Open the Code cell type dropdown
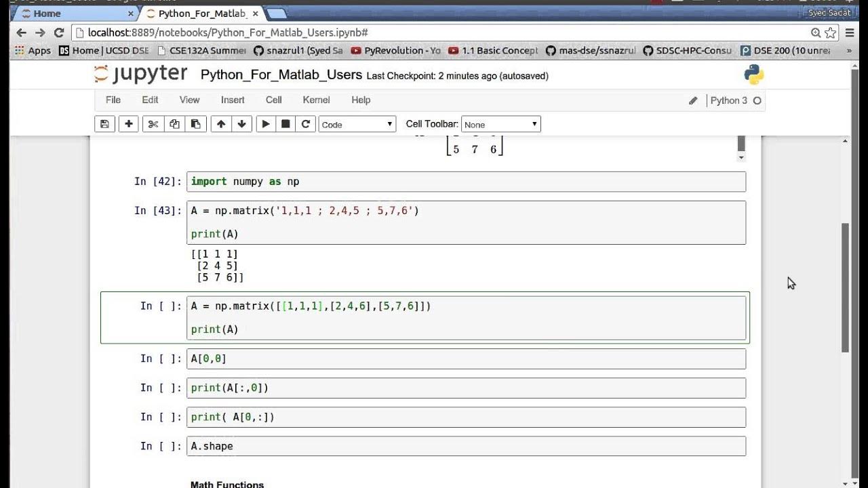The height and width of the screenshot is (488, 868). click(357, 125)
